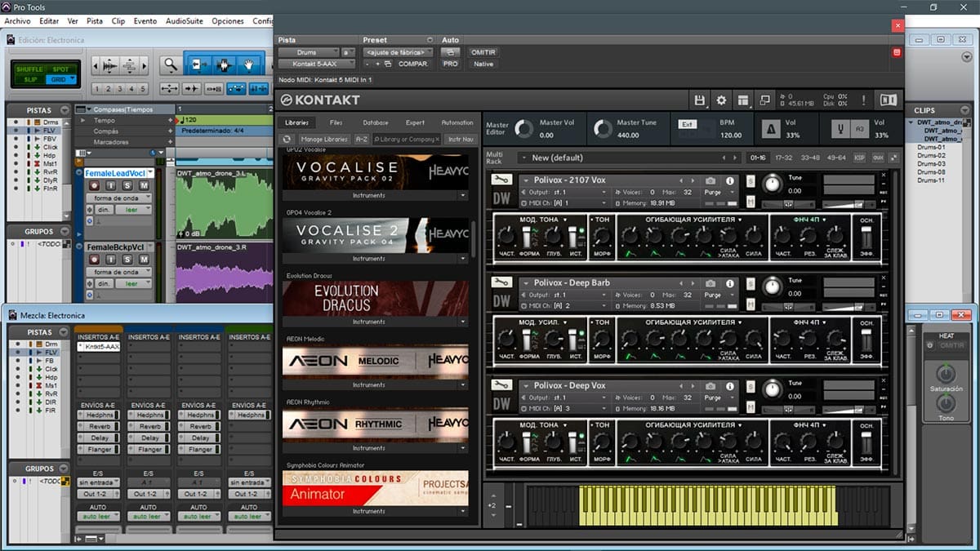Adjust the Master Vol knob
This screenshot has height=551, width=980.
523,129
